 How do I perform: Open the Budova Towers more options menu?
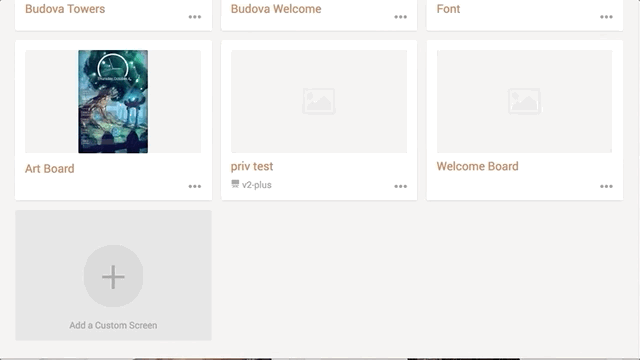[x=195, y=17]
